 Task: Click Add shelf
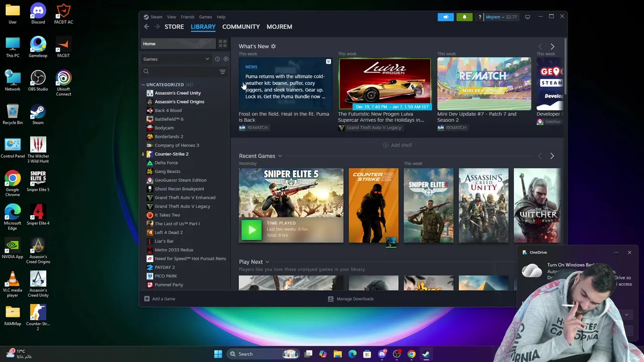397,145
